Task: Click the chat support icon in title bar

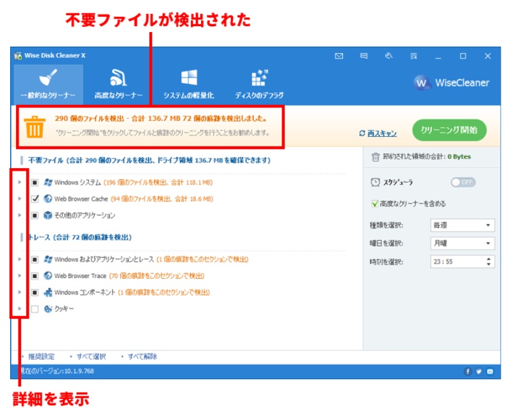Action: [x=365, y=56]
